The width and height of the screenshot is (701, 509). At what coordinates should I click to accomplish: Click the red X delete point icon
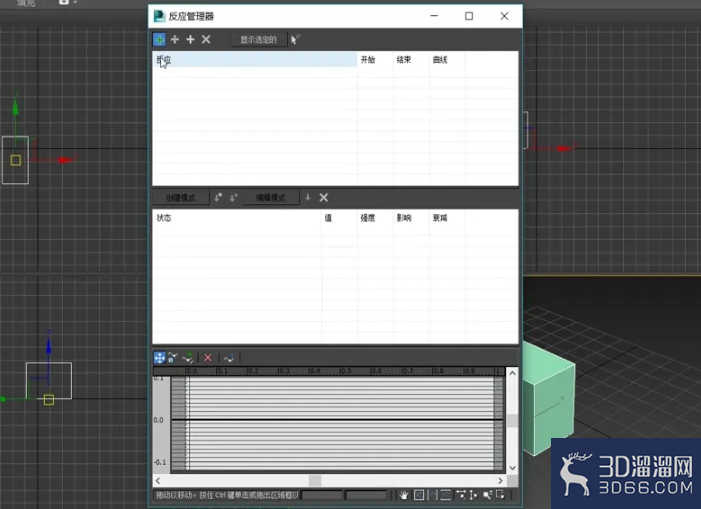pyautogui.click(x=207, y=358)
